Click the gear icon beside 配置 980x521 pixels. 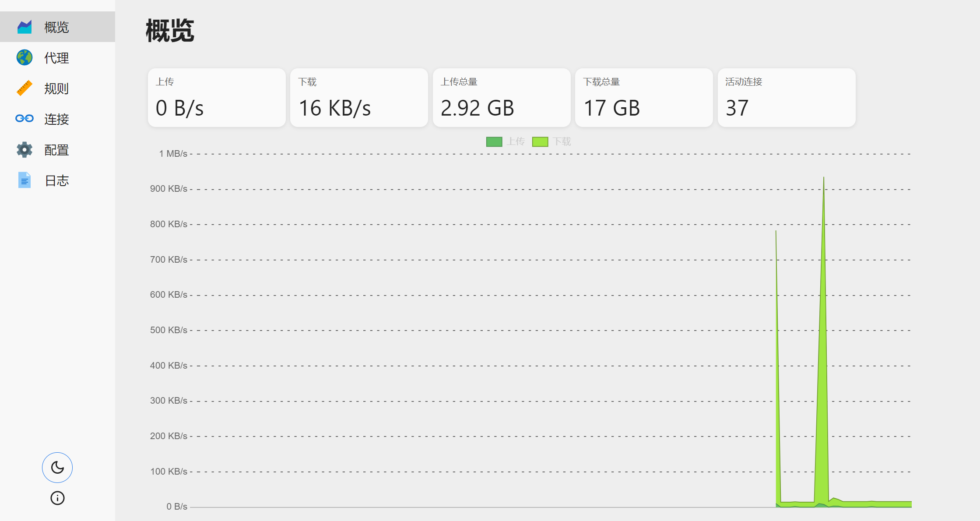pos(25,150)
